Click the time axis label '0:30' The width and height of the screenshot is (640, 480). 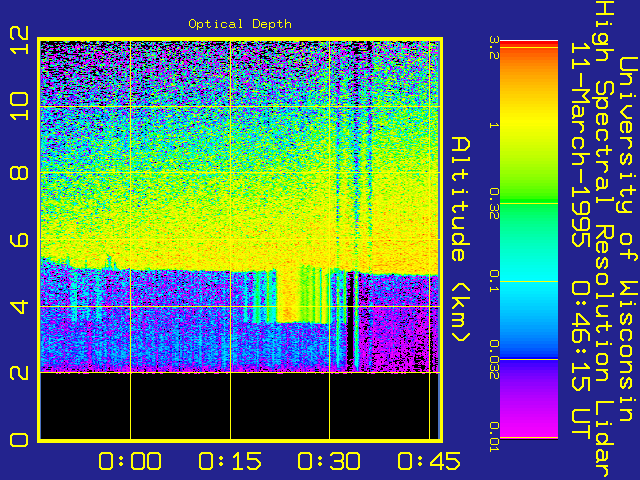click(x=329, y=461)
